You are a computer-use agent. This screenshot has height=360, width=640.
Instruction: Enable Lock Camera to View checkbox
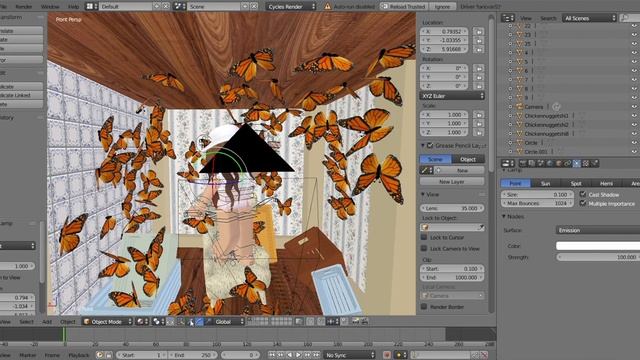(424, 248)
